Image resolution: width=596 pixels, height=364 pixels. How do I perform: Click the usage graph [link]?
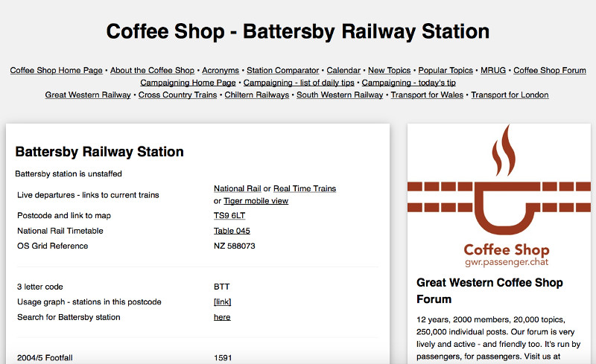(x=222, y=302)
